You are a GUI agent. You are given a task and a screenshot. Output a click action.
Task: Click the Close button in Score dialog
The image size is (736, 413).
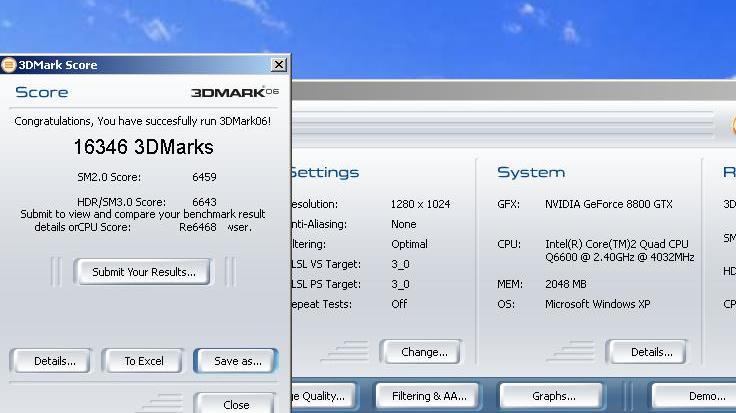[236, 404]
